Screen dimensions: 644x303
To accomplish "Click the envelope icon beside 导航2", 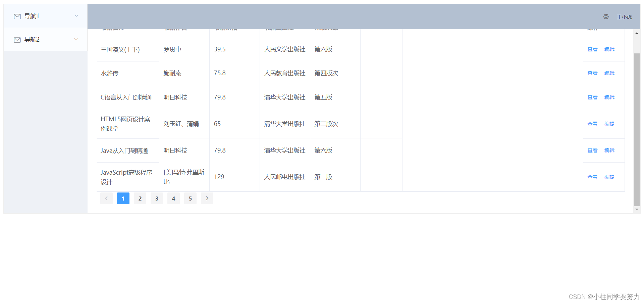I will (17, 40).
